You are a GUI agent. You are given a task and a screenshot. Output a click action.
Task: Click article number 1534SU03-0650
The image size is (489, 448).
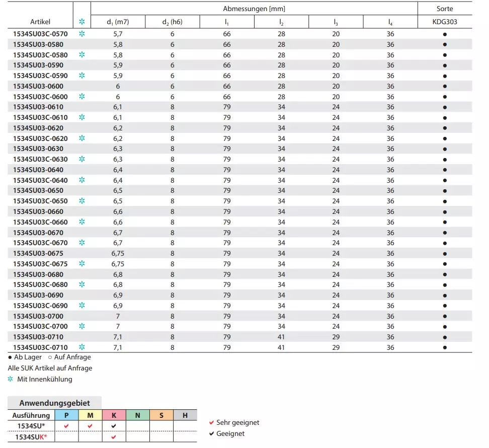pos(38,191)
